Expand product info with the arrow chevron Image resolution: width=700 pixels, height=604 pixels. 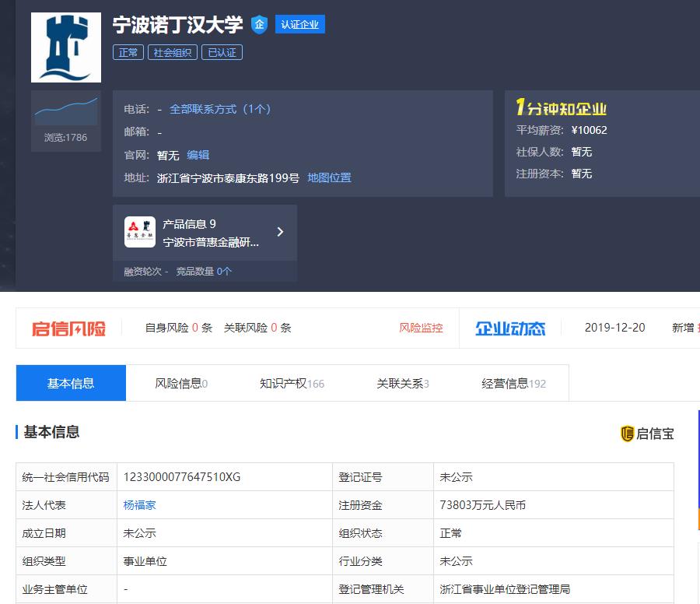[x=280, y=232]
